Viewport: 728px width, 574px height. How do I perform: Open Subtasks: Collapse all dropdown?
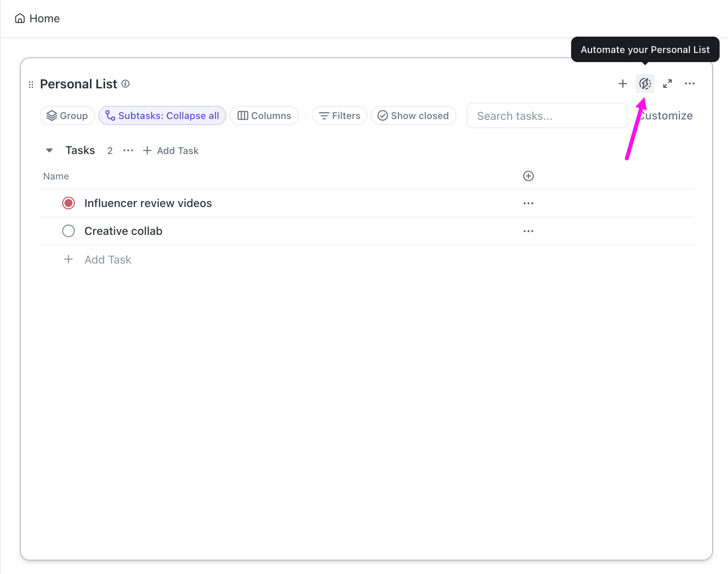[x=162, y=116]
